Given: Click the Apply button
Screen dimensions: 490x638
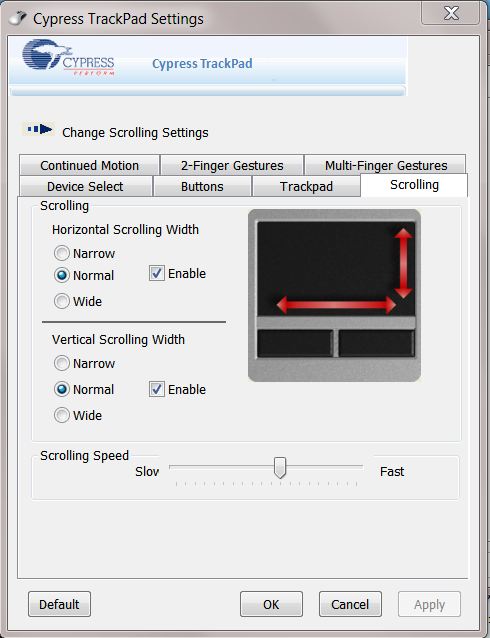Looking at the screenshot, I should [x=429, y=604].
